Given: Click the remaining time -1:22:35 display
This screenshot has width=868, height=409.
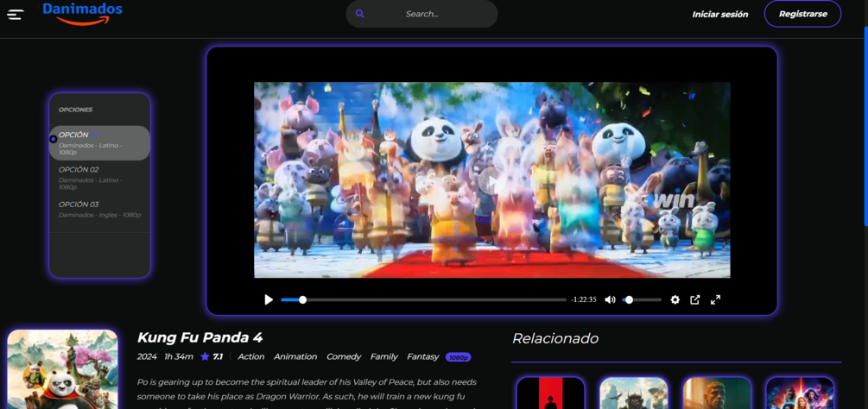Looking at the screenshot, I should click(x=584, y=299).
